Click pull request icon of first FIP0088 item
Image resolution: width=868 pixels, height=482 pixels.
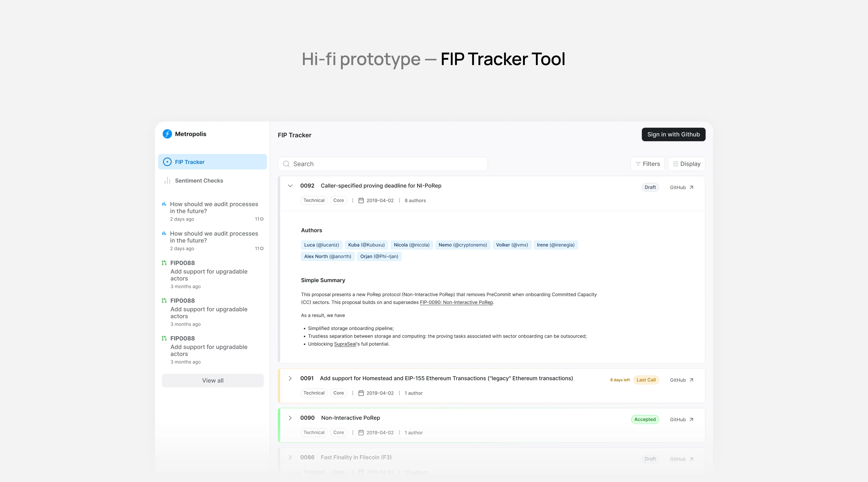click(x=164, y=263)
